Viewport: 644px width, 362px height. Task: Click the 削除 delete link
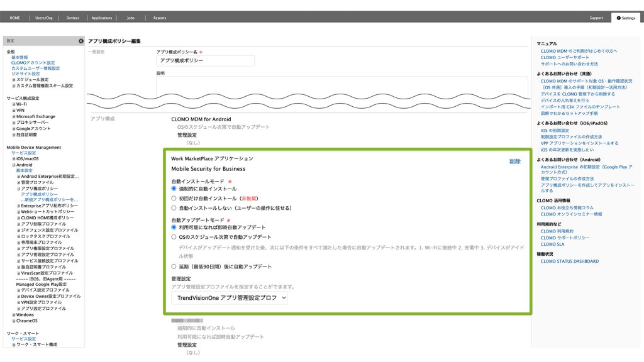(514, 162)
